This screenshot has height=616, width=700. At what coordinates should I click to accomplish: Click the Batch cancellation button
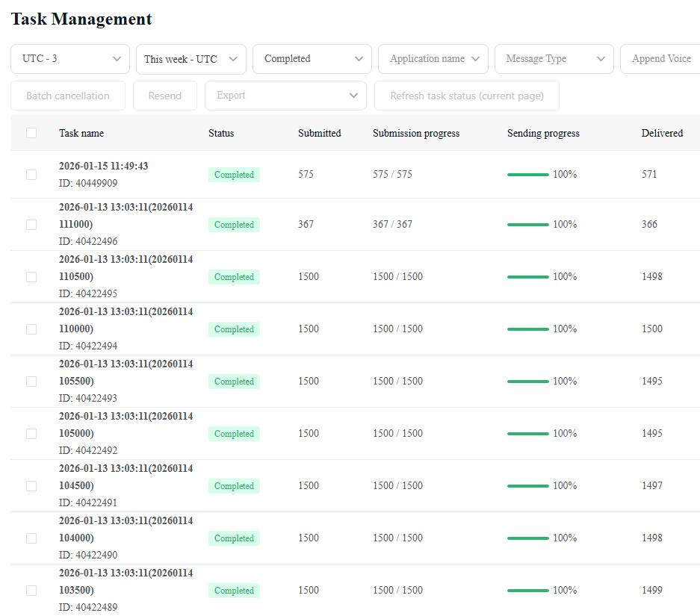(68, 96)
